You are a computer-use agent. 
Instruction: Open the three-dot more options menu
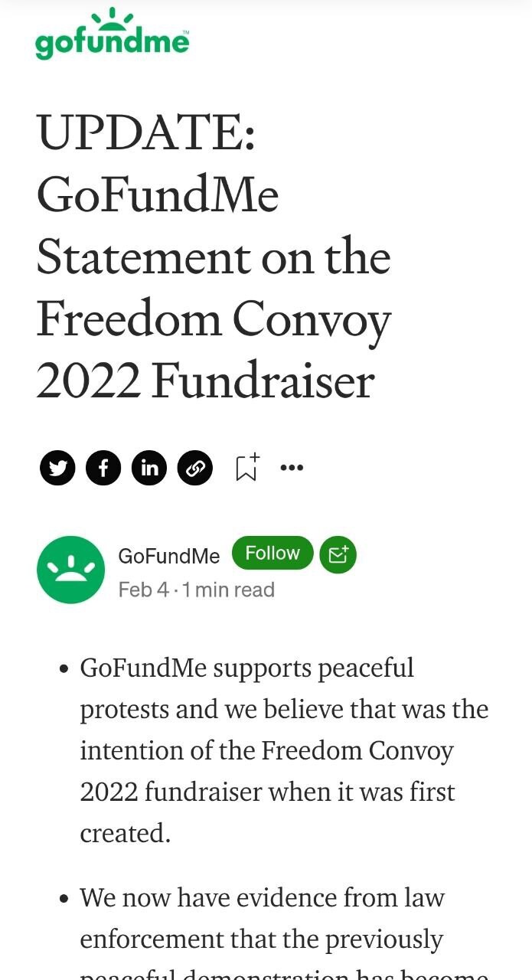[x=292, y=467]
